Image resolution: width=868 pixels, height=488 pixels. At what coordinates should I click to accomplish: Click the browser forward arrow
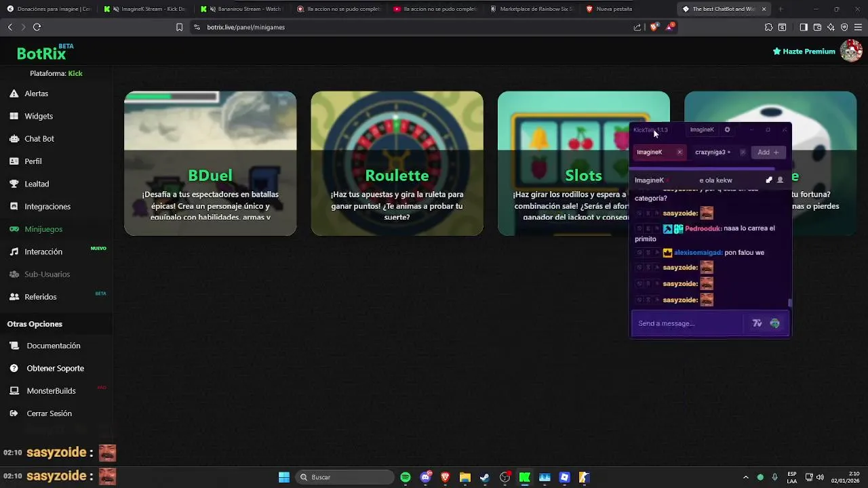(23, 27)
